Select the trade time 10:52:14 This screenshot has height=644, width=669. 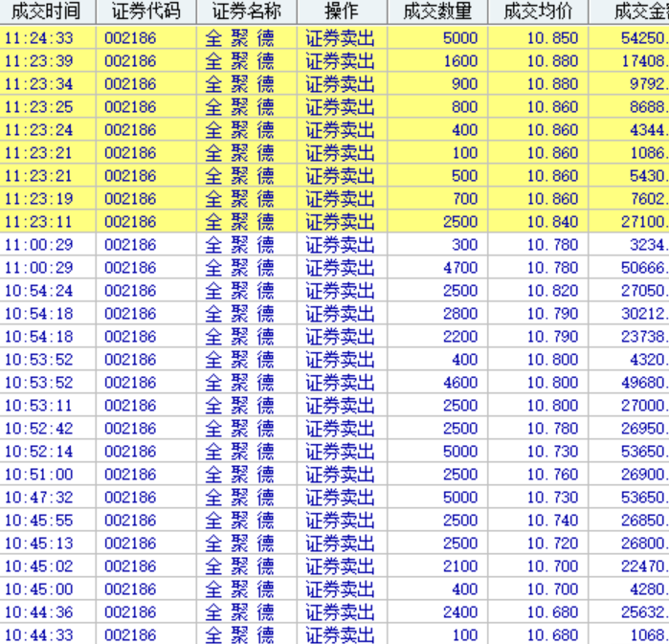38,452
